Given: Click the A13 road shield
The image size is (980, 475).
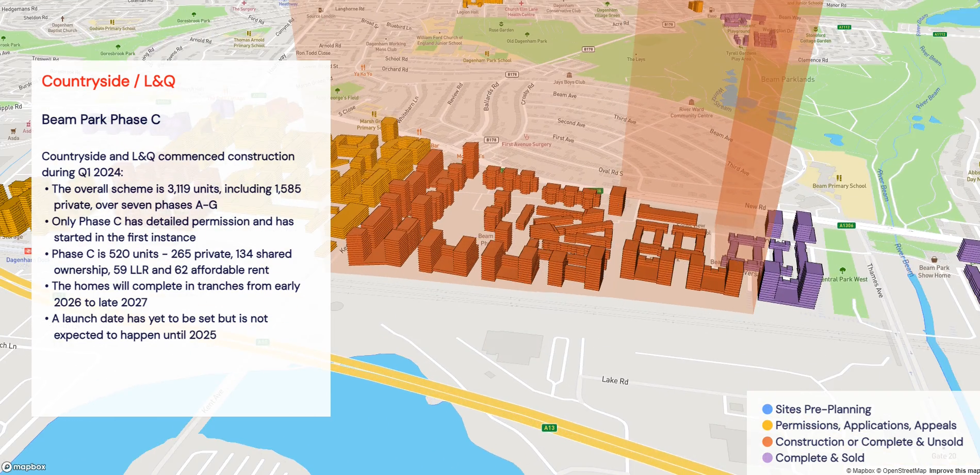Looking at the screenshot, I should 549,427.
